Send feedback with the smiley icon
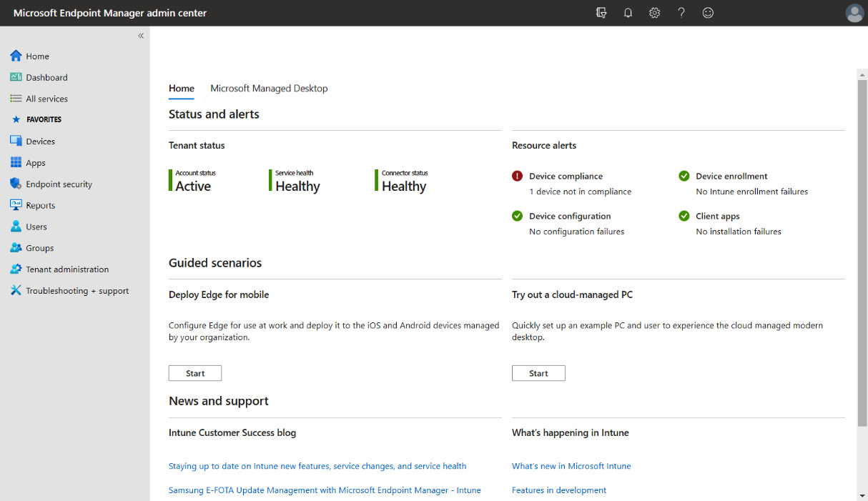The height and width of the screenshot is (501, 868). coord(708,13)
